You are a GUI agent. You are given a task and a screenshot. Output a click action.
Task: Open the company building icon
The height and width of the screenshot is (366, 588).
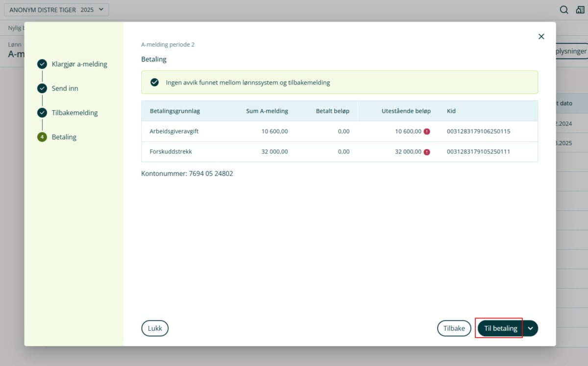click(580, 10)
